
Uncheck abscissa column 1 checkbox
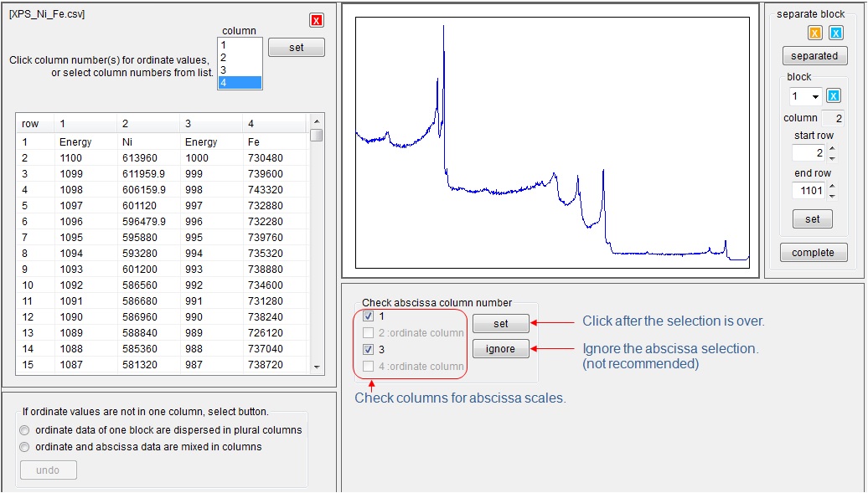point(369,316)
